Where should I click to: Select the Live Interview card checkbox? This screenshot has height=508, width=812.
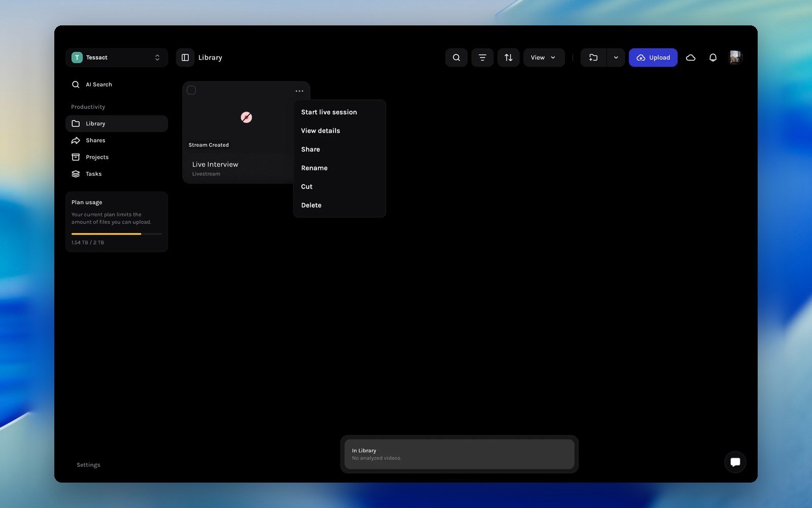click(x=191, y=90)
